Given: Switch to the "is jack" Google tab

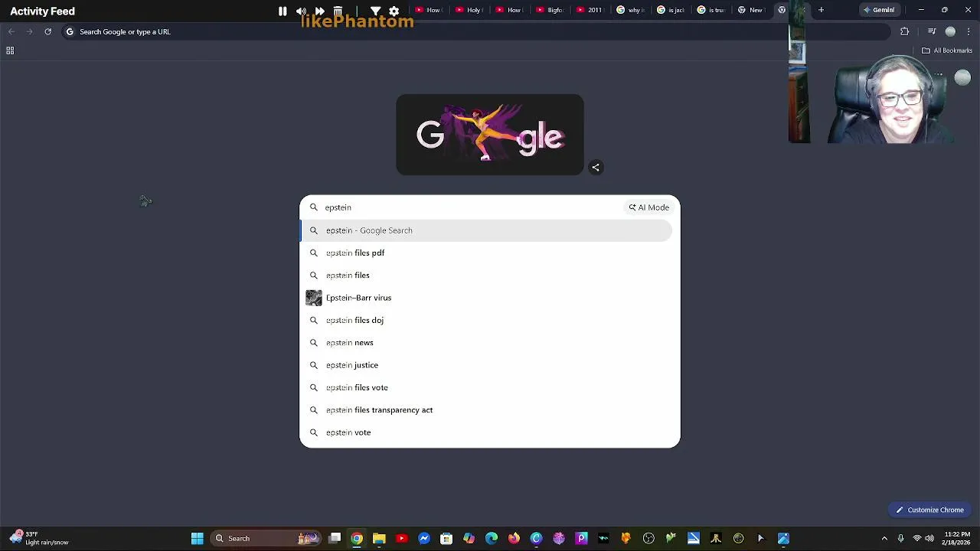Looking at the screenshot, I should (671, 10).
